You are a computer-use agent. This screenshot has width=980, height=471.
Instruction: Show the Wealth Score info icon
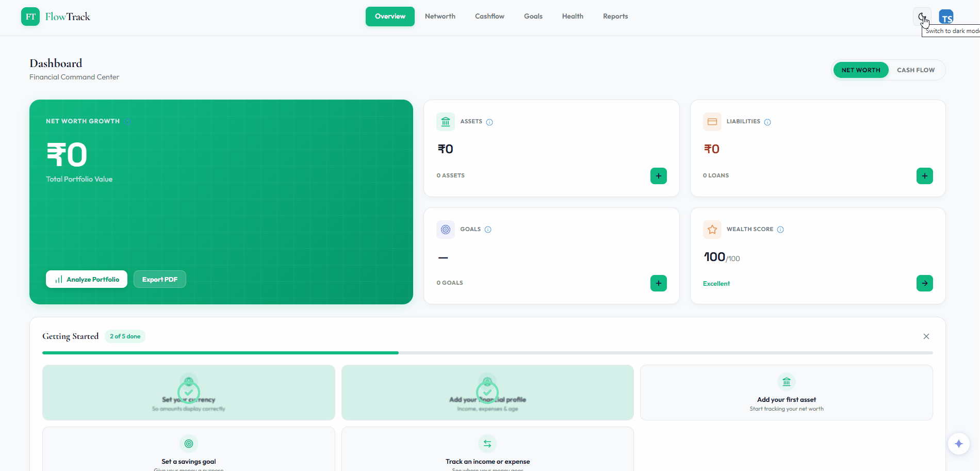click(780, 230)
